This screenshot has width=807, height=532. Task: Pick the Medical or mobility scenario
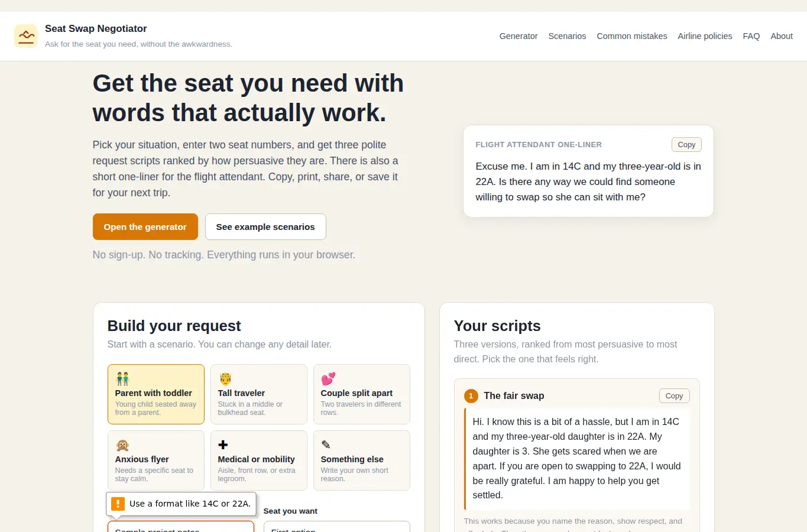pyautogui.click(x=259, y=460)
